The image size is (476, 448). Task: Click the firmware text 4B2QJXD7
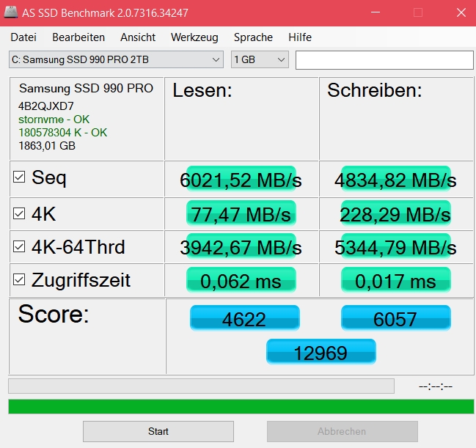pyautogui.click(x=45, y=106)
